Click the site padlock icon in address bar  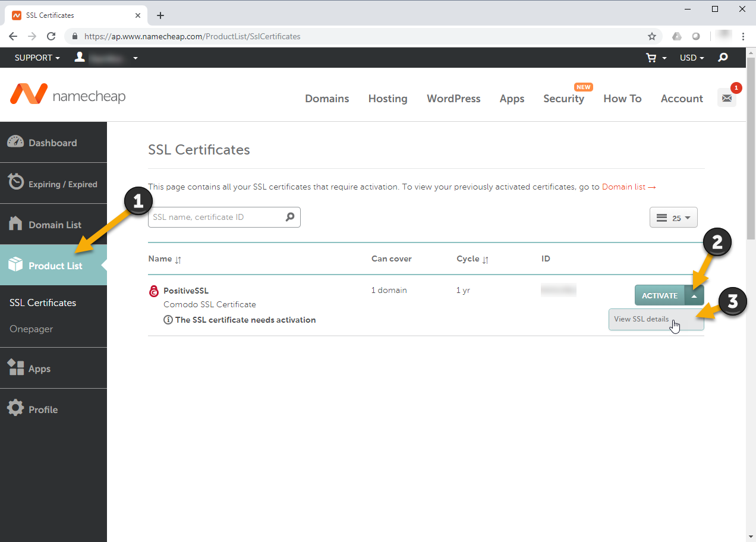(x=75, y=36)
